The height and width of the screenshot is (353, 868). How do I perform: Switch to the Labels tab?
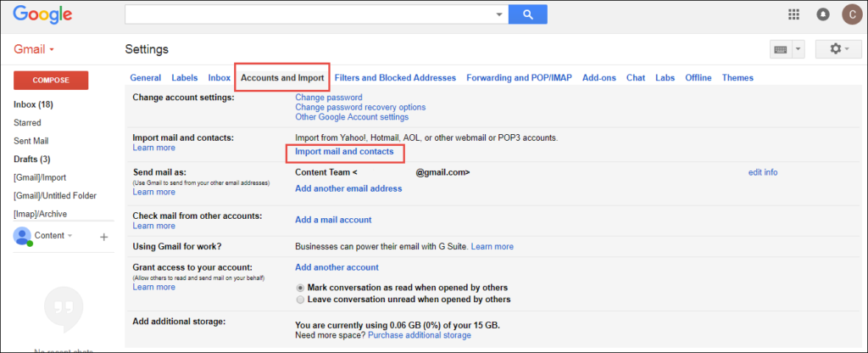click(184, 78)
